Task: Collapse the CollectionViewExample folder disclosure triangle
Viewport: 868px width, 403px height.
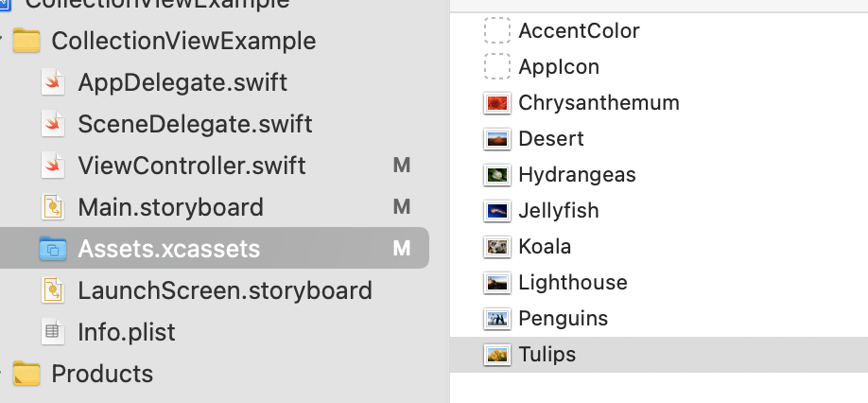Action: 5,42
